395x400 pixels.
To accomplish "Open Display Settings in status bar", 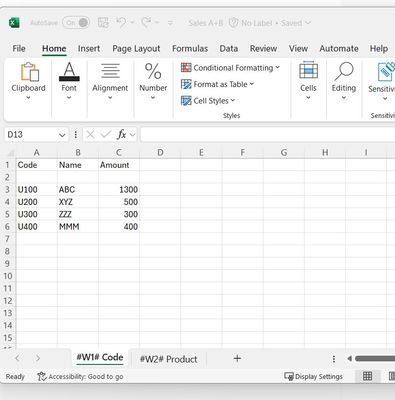I will coord(313,377).
